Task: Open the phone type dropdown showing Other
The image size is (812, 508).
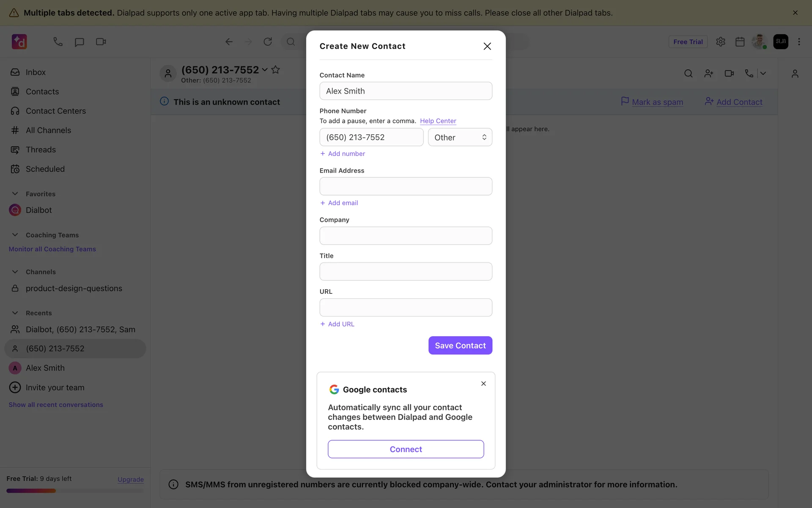Action: click(x=460, y=137)
